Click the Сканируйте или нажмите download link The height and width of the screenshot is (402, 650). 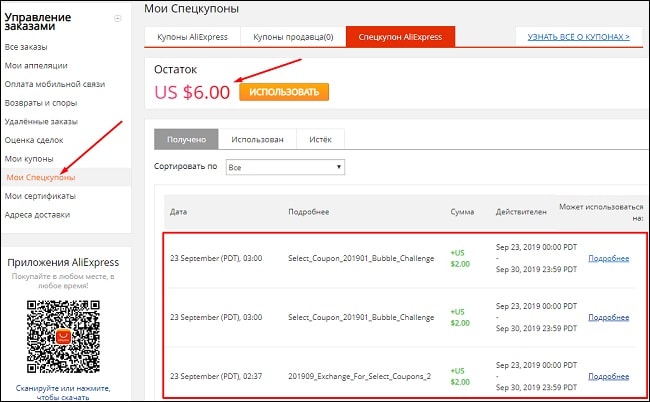click(x=63, y=392)
